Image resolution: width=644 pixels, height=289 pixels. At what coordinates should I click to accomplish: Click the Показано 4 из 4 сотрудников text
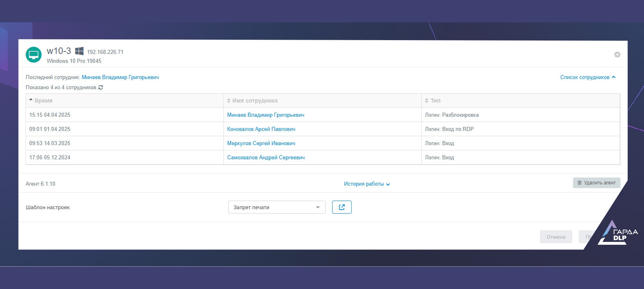click(61, 87)
